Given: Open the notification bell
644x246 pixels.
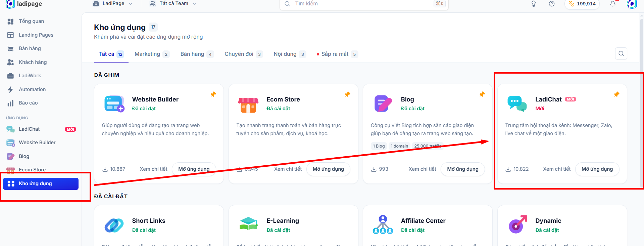Looking at the screenshot, I should [x=613, y=4].
